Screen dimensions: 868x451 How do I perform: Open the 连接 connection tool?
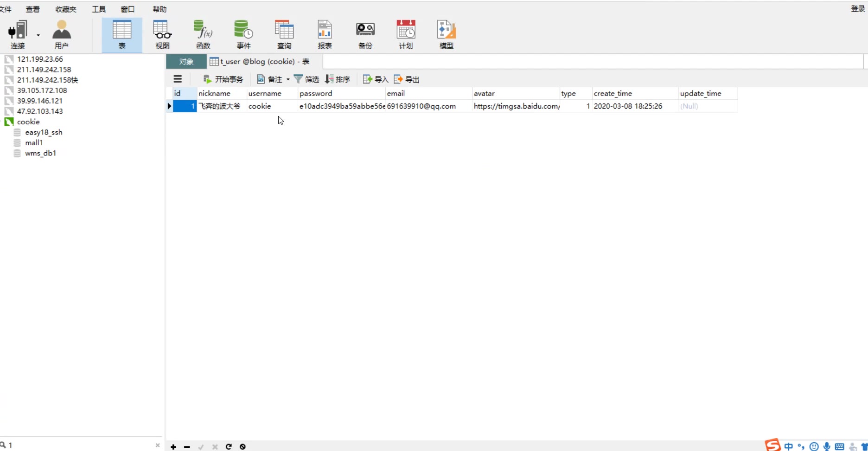pyautogui.click(x=18, y=35)
